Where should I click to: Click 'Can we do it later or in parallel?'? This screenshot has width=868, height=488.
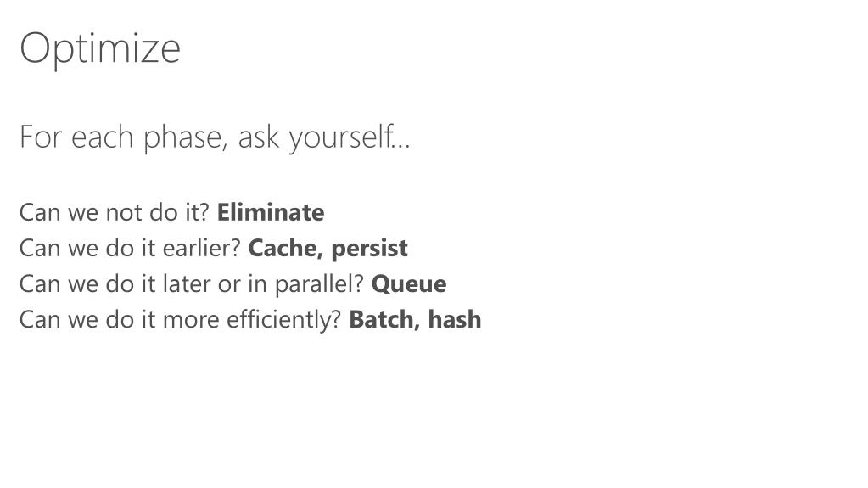(x=192, y=284)
